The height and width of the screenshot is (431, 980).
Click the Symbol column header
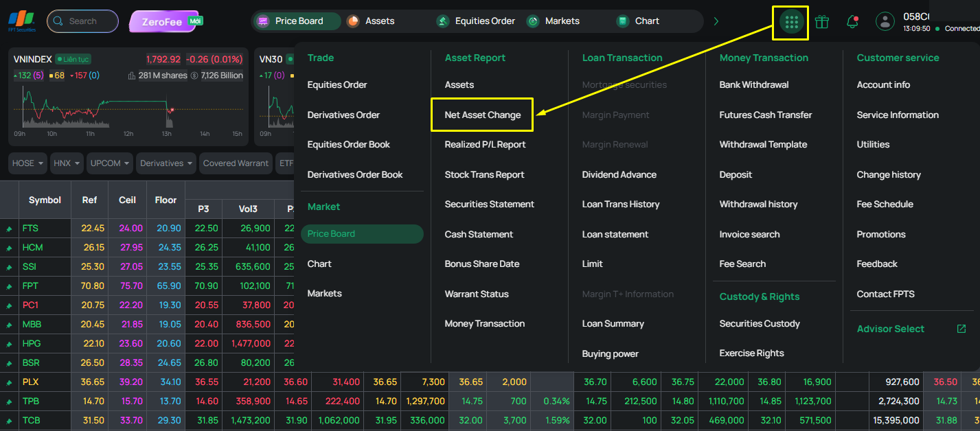coord(45,200)
